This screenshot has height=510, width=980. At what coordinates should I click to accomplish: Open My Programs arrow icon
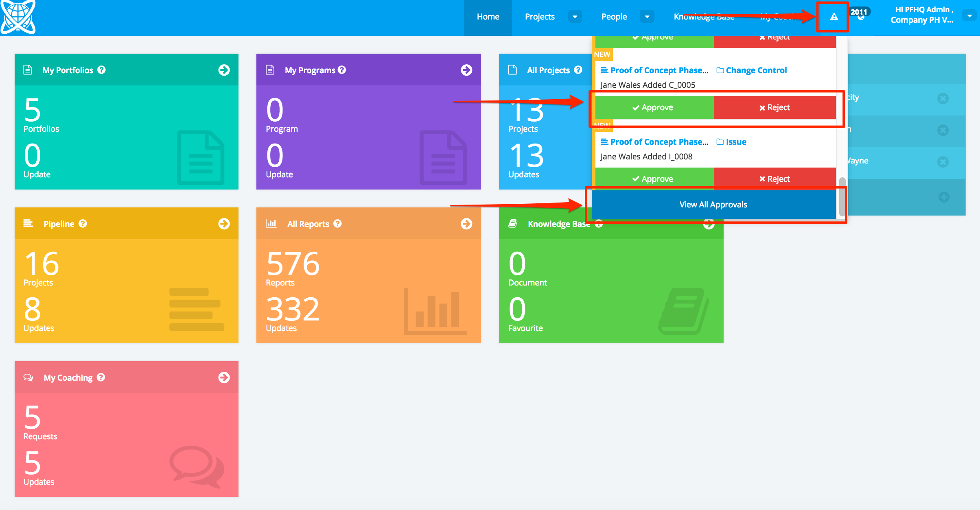click(466, 70)
